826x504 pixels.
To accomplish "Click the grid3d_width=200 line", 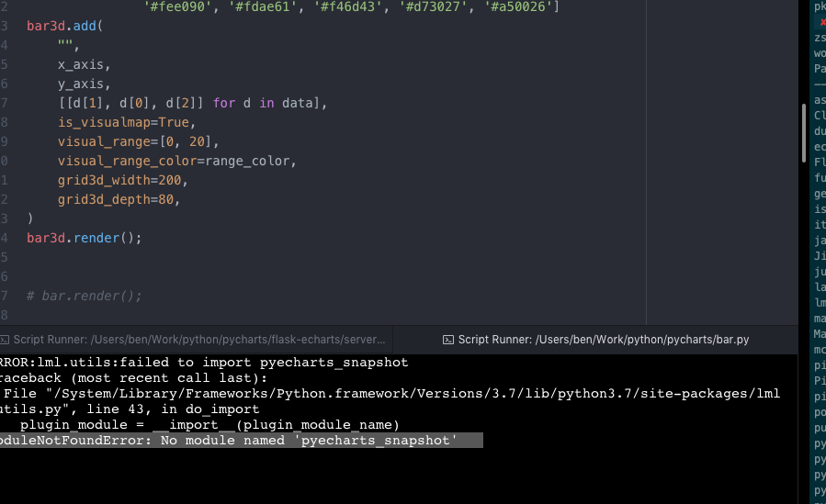I will 123,180.
